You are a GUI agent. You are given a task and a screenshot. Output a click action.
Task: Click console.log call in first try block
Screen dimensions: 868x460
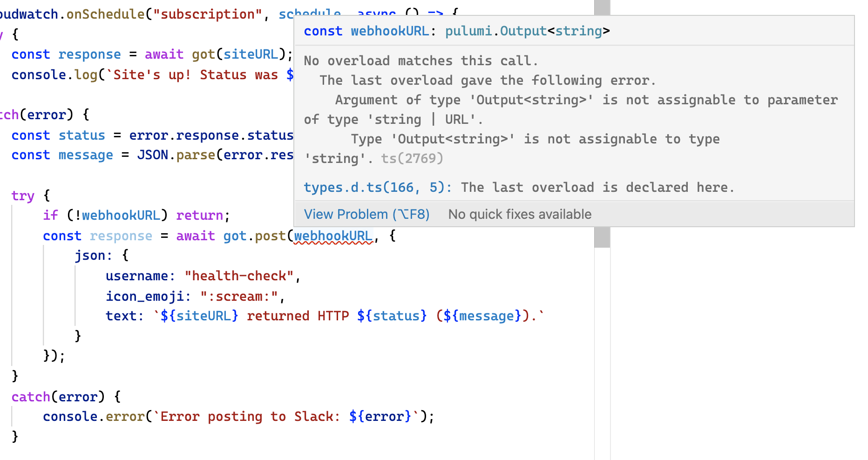tap(54, 75)
